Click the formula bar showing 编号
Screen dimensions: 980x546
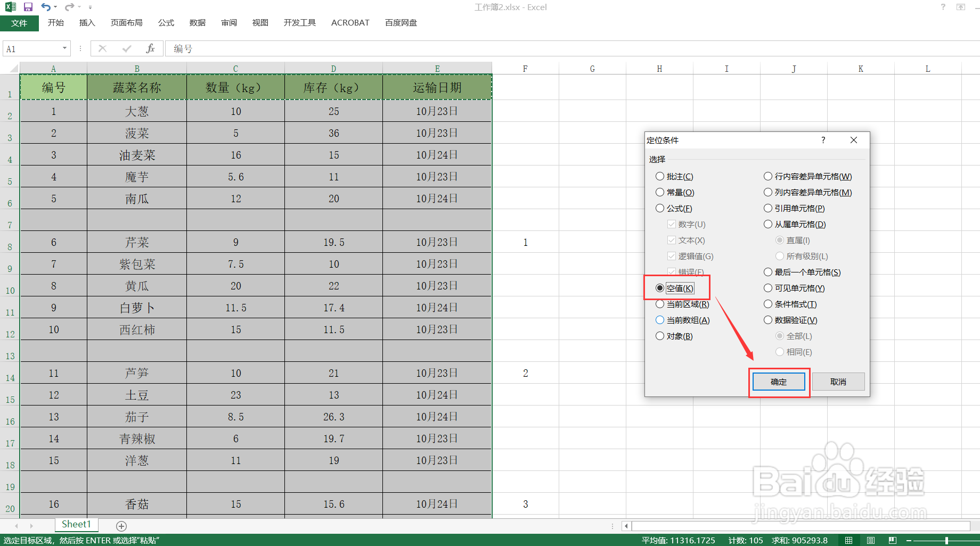(573, 48)
